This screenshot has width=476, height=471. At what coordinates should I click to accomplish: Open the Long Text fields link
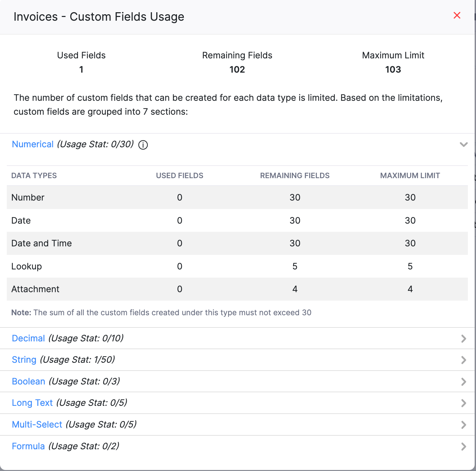[32, 403]
